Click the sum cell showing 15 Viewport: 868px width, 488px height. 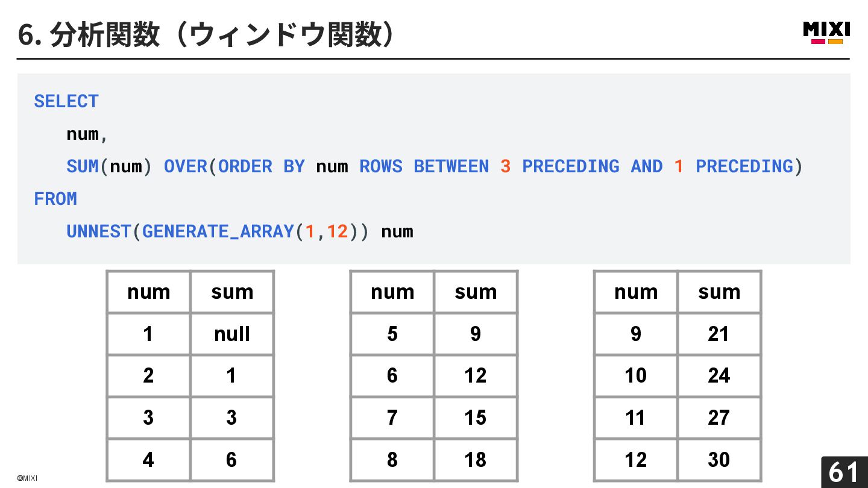click(476, 418)
